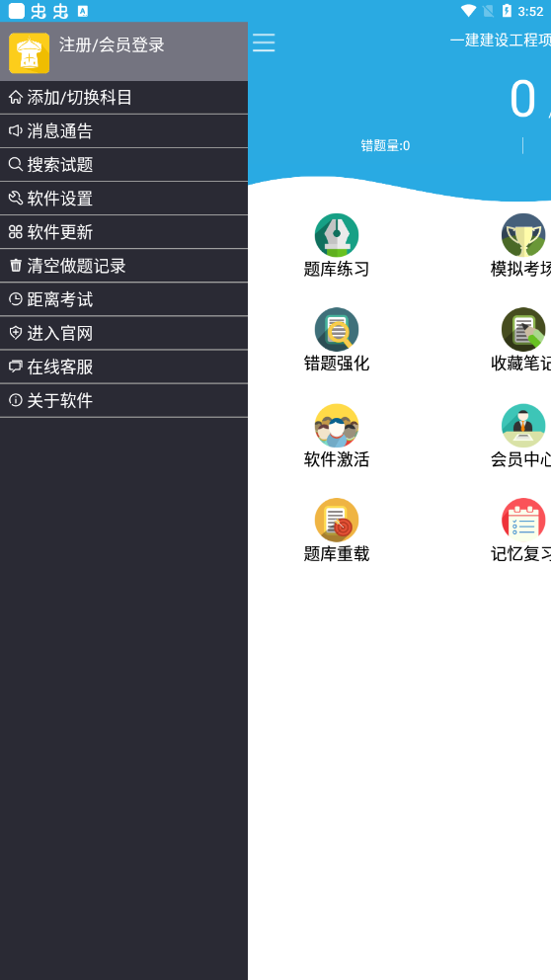Open 会员中心 person icon

523,426
